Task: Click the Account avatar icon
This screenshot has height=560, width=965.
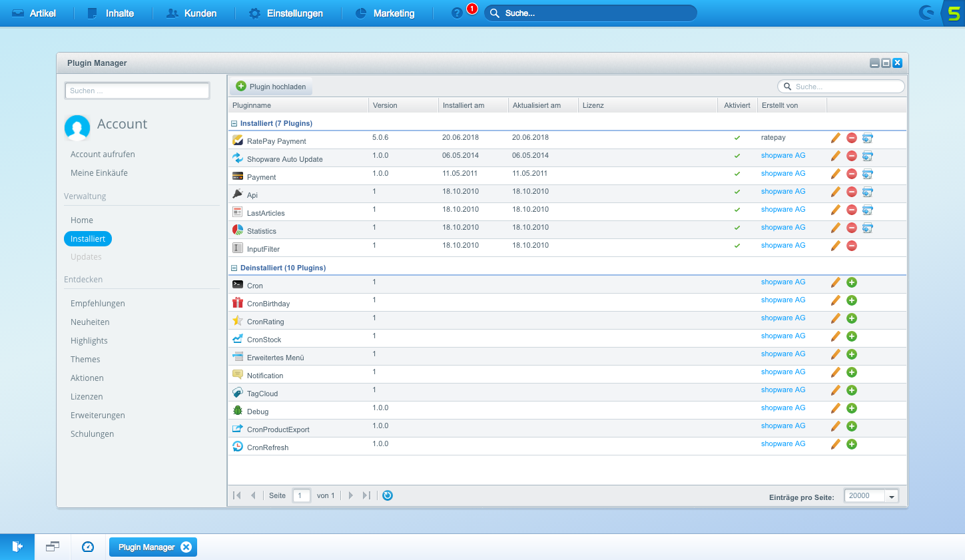Action: pos(77,127)
